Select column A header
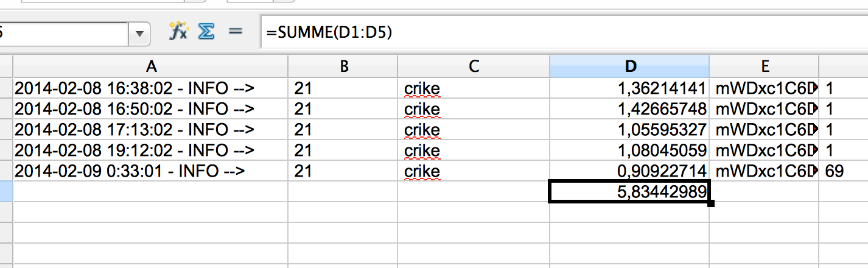868x268 pixels. pyautogui.click(x=150, y=66)
